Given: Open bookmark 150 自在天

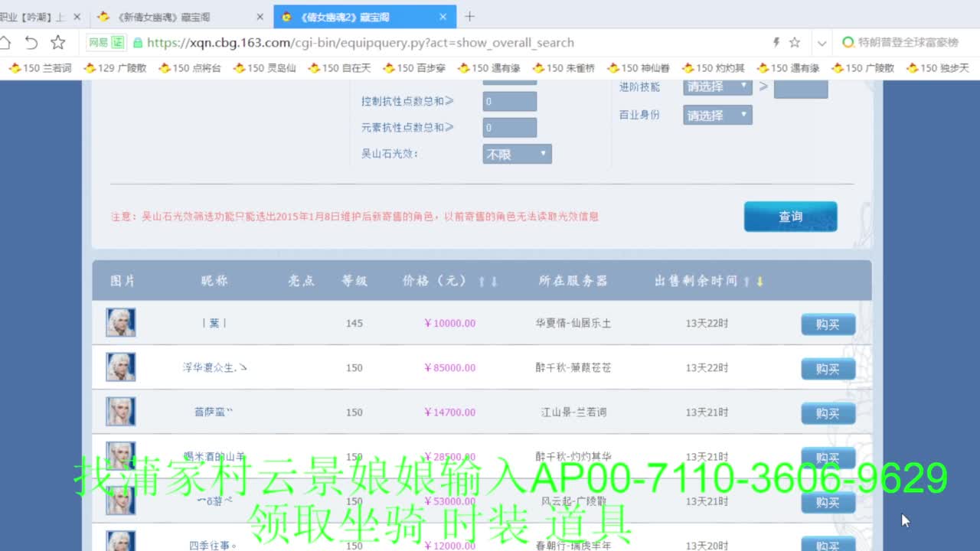Looking at the screenshot, I should [340, 68].
